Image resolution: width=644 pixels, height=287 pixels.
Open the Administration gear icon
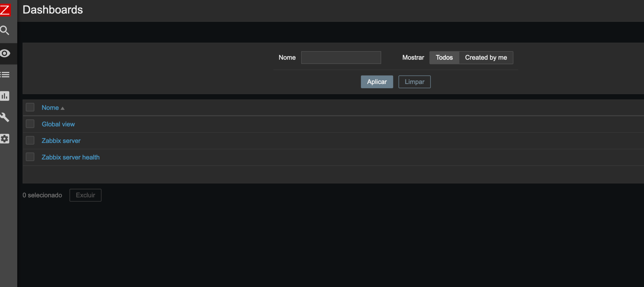pos(5,139)
